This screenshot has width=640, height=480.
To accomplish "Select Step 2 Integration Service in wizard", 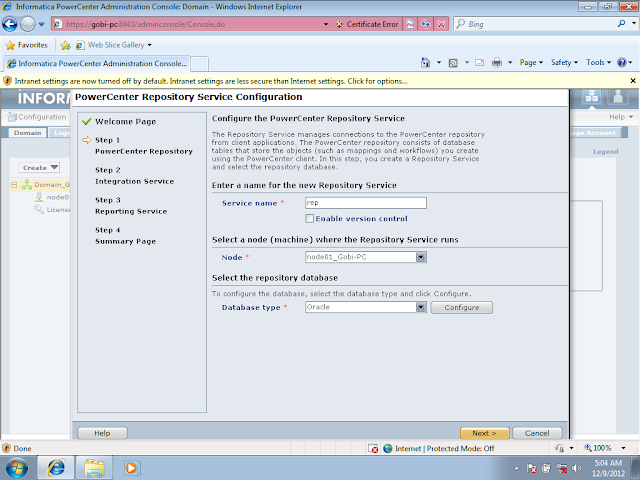I will (x=134, y=176).
